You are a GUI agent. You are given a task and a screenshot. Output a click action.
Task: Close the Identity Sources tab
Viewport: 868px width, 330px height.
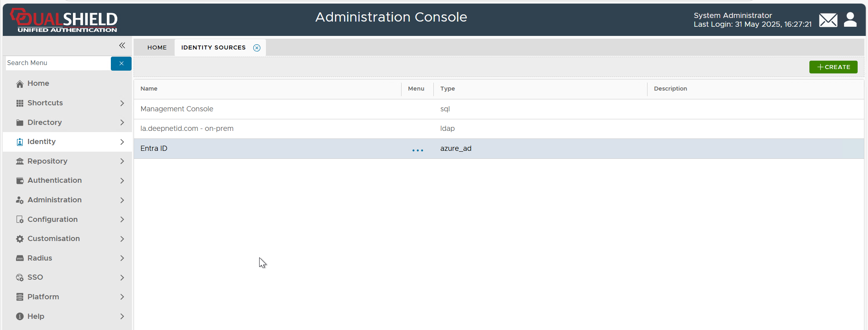[x=257, y=48]
